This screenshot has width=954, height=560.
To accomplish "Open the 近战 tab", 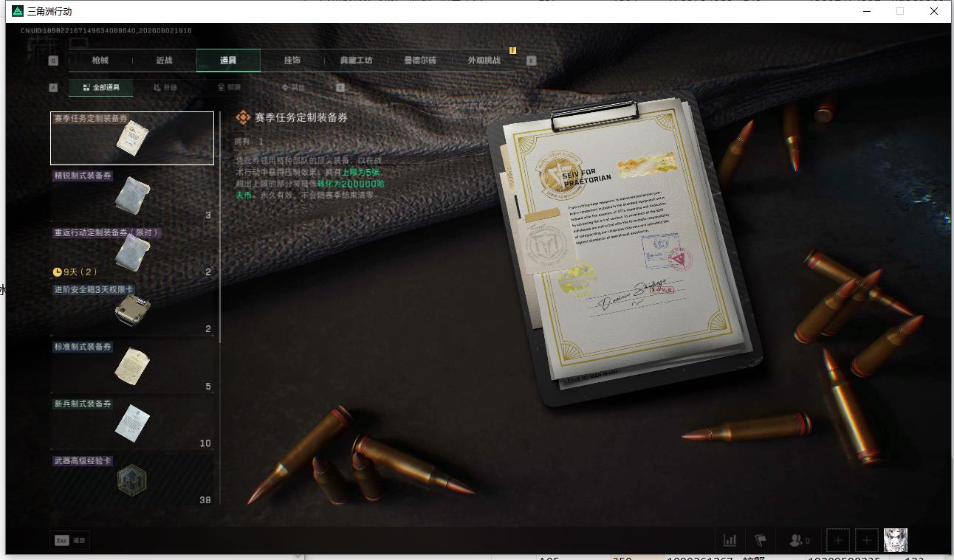I will point(164,61).
